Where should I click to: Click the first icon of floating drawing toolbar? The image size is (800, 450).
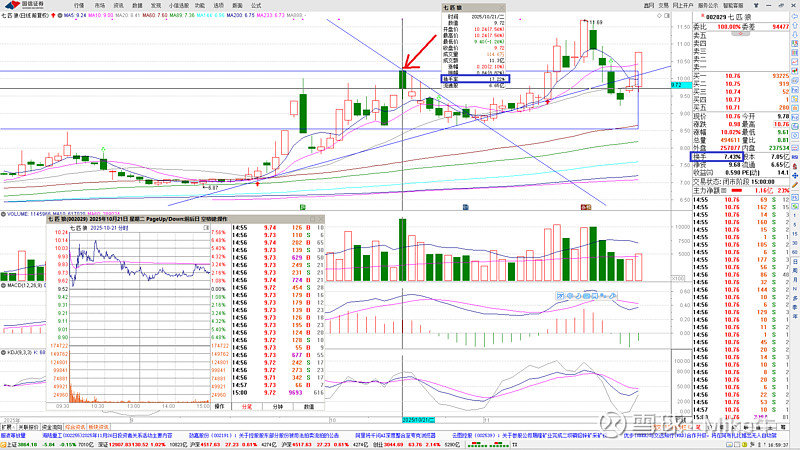(x=560, y=295)
